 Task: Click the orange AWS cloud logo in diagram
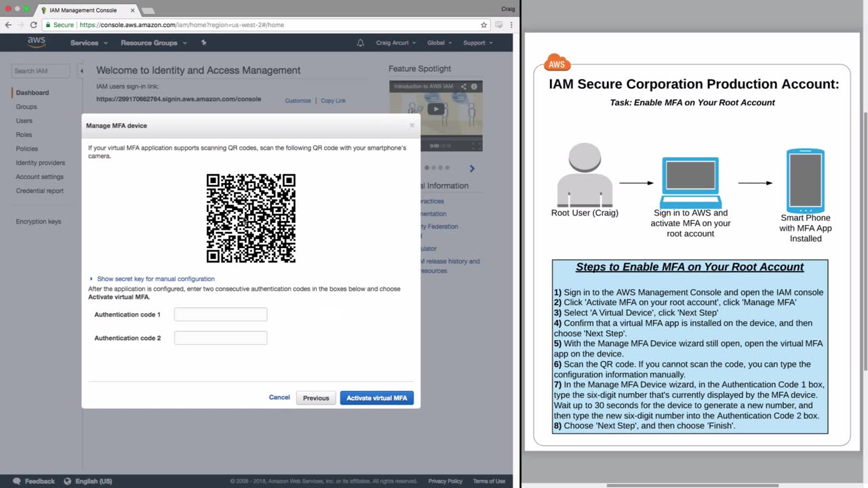(557, 64)
